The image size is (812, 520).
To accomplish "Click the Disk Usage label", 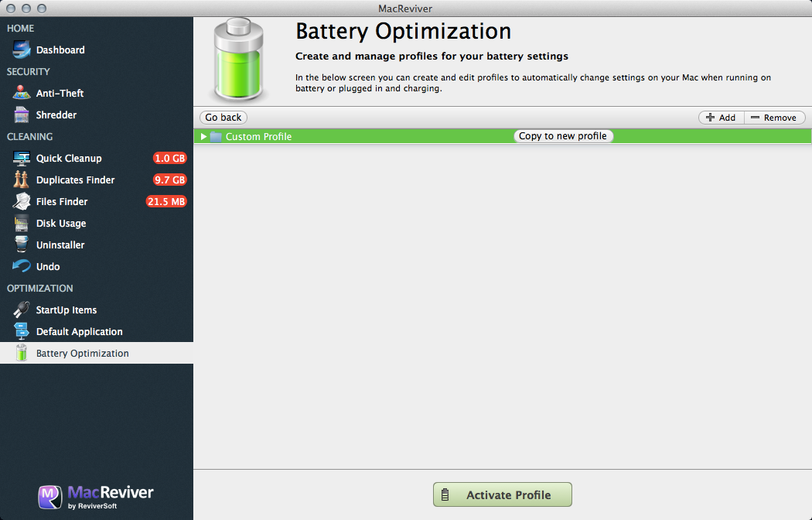I will [x=61, y=223].
